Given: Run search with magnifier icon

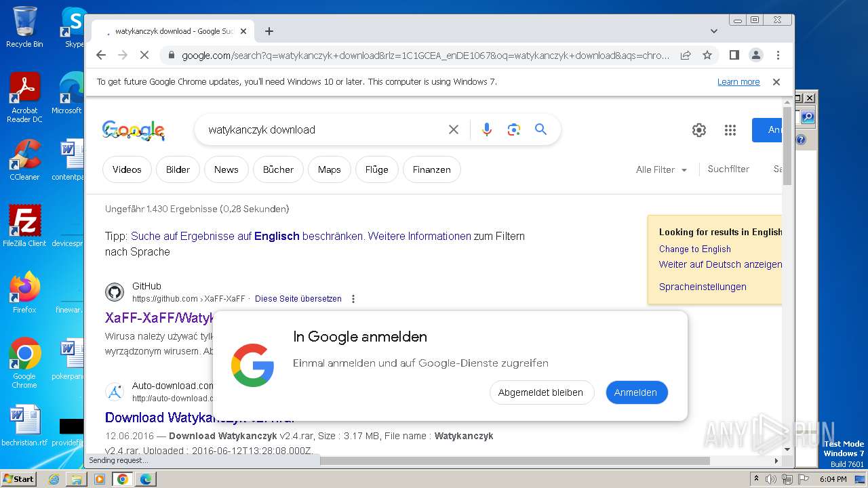Looking at the screenshot, I should pos(540,129).
